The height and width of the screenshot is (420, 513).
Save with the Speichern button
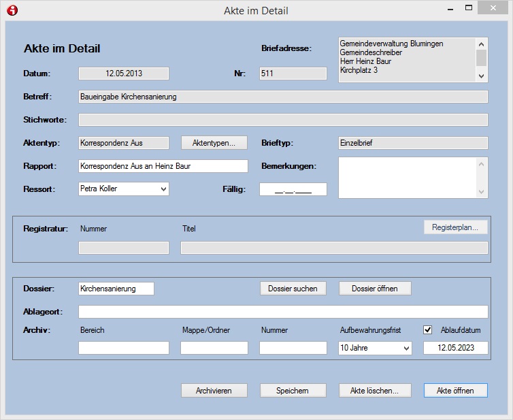pos(293,391)
